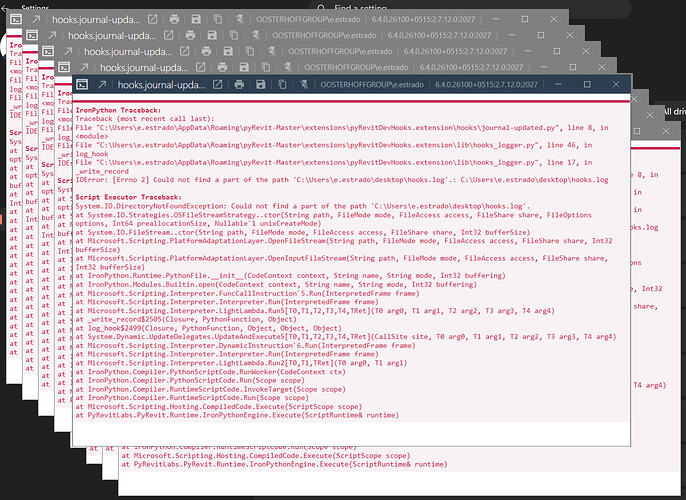Save the front output window contents
The height and width of the screenshot is (500, 686).
tap(260, 84)
